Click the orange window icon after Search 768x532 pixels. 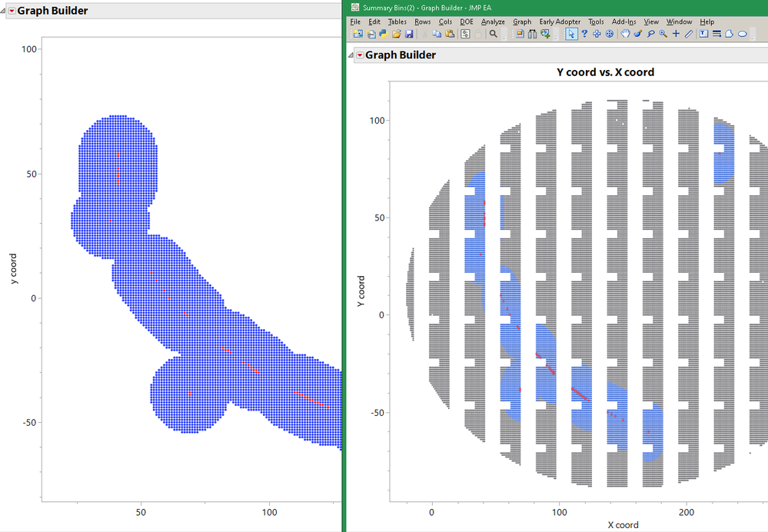click(520, 34)
